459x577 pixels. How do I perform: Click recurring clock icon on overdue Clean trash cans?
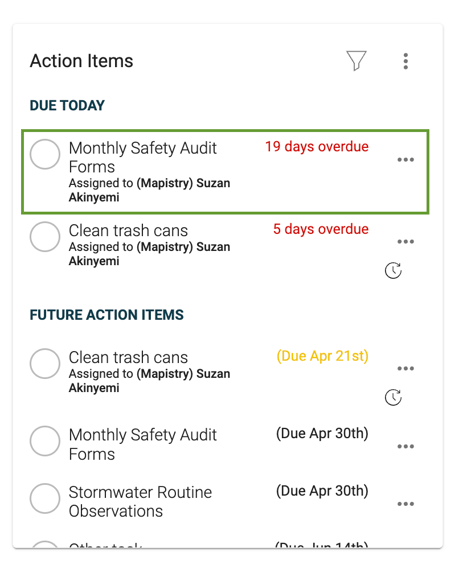pos(393,271)
